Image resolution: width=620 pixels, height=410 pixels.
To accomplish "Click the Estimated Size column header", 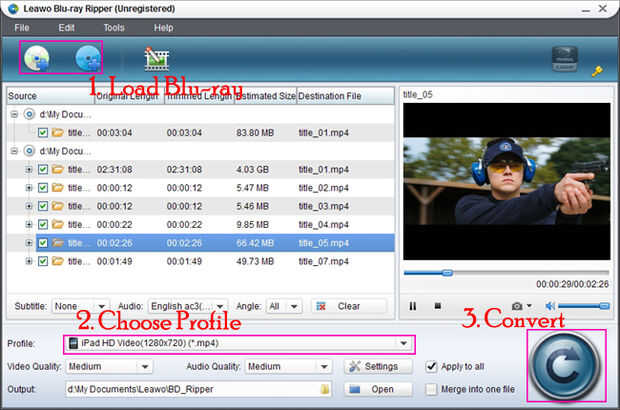I will (x=266, y=96).
